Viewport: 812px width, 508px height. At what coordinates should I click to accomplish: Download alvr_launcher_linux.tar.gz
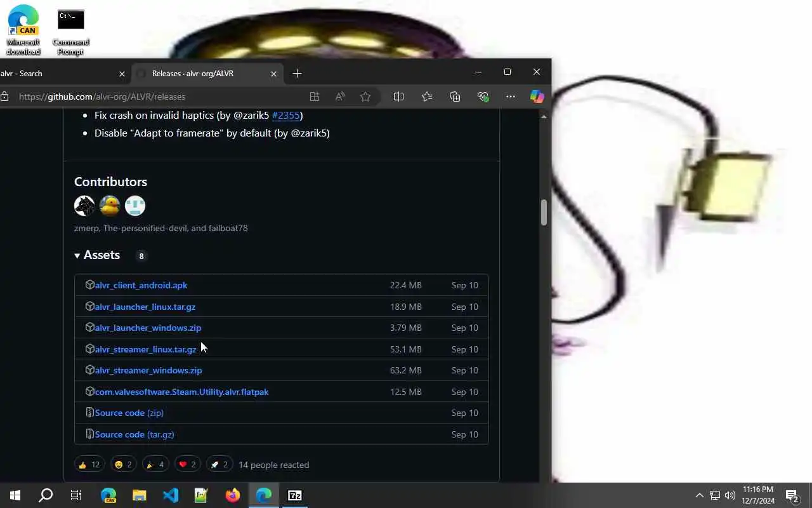tap(145, 307)
